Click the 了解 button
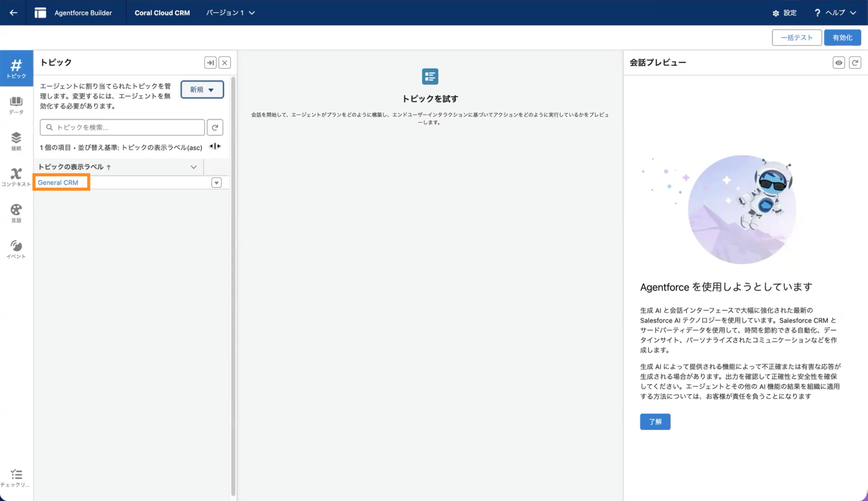This screenshot has width=868, height=501. click(655, 422)
